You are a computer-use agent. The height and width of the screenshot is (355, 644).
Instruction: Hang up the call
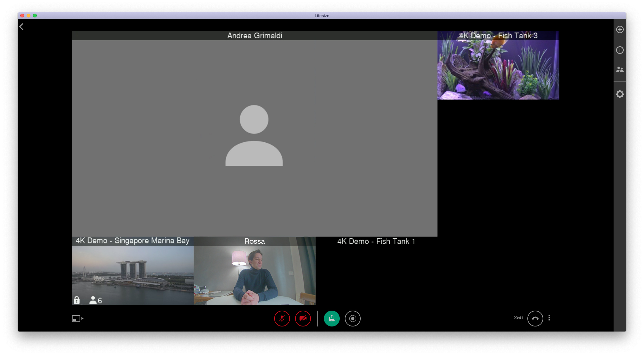(x=535, y=318)
